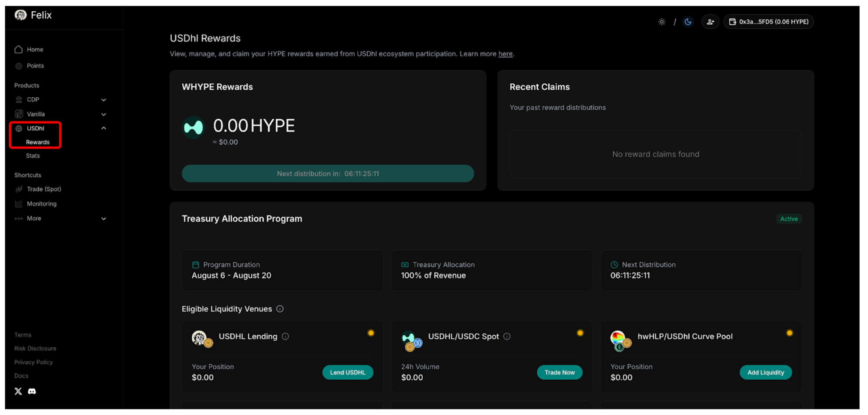
Task: Open the "here" learn more link
Action: tap(505, 54)
